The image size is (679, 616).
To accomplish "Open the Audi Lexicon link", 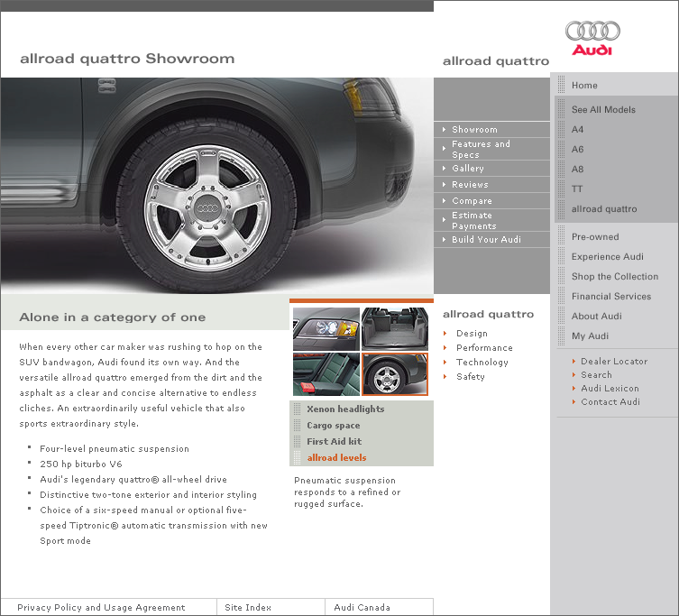I will tap(610, 389).
